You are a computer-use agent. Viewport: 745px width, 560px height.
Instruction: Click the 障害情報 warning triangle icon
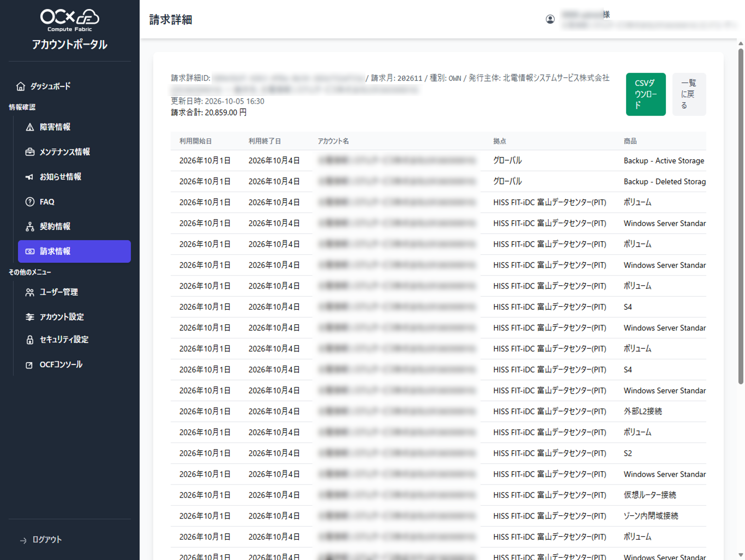click(30, 127)
